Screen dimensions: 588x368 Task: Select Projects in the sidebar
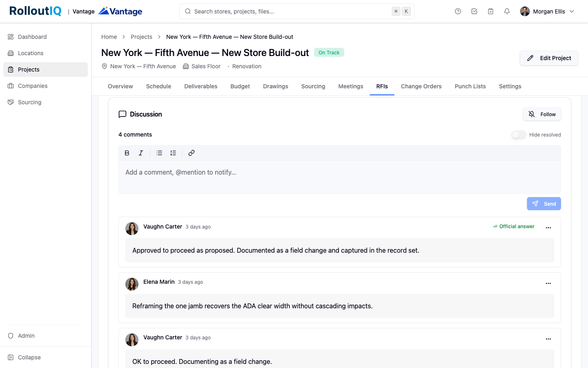(x=45, y=70)
